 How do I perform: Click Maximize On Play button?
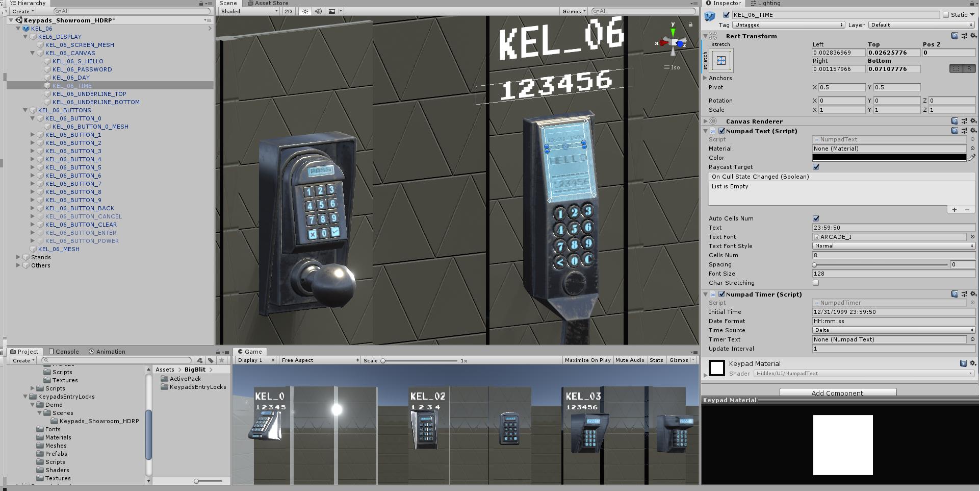click(x=587, y=360)
